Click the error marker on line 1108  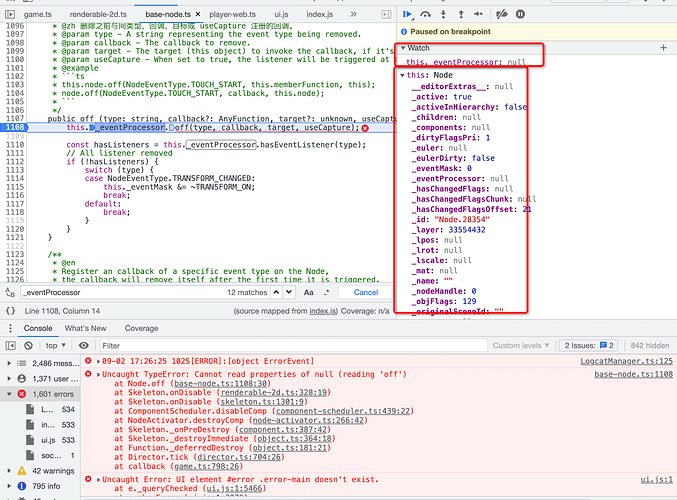pos(365,128)
